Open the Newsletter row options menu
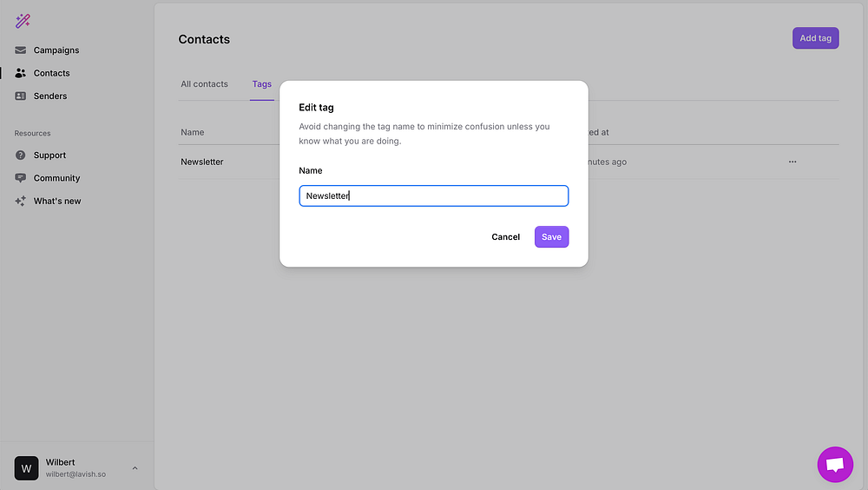Viewport: 868px width, 490px height. (x=792, y=162)
